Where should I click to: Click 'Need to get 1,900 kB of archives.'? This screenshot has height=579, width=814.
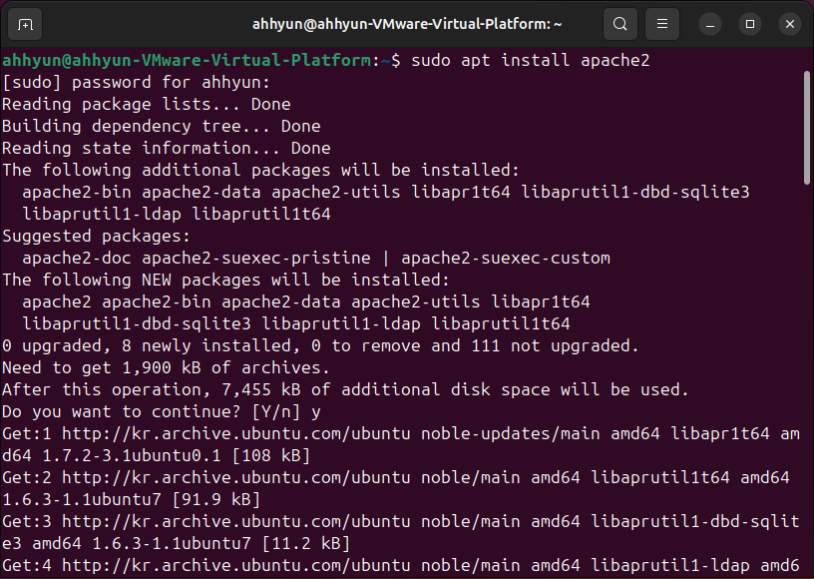[166, 368]
